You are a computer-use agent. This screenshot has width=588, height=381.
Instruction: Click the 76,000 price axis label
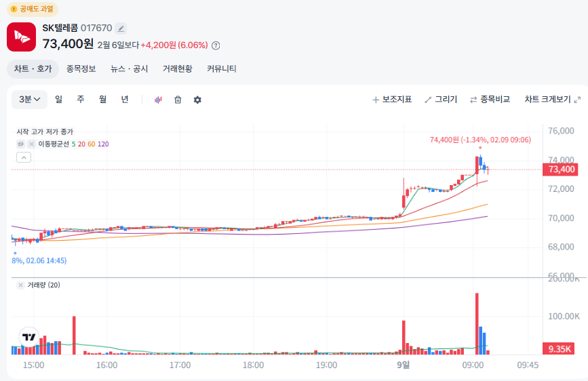coord(561,131)
